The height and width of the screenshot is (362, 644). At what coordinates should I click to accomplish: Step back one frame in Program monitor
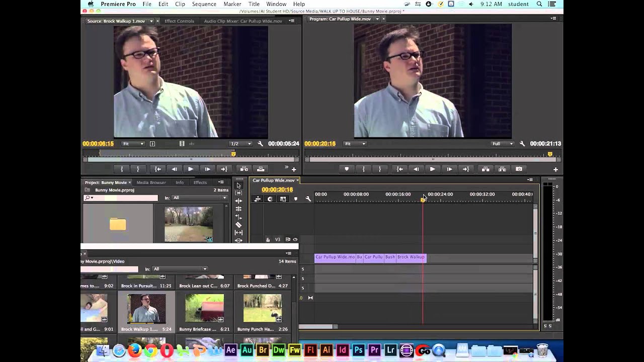pos(416,169)
